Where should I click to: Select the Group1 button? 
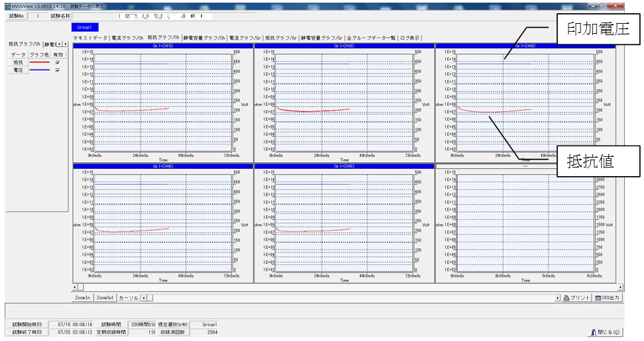[x=85, y=27]
